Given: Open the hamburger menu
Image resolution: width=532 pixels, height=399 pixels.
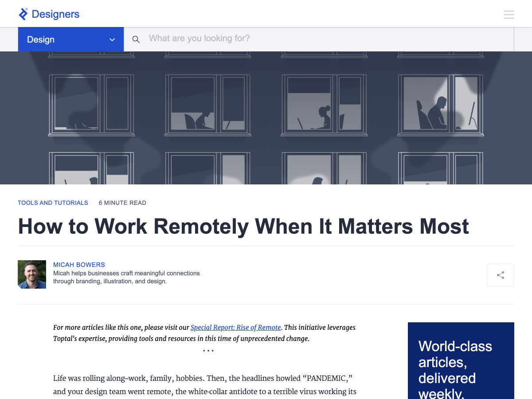Looking at the screenshot, I should pos(509,15).
